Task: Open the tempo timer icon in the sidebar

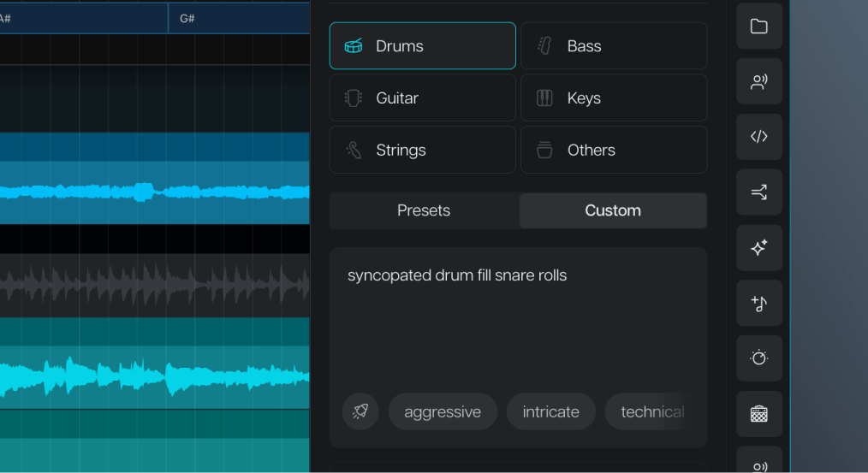Action: 759,358
